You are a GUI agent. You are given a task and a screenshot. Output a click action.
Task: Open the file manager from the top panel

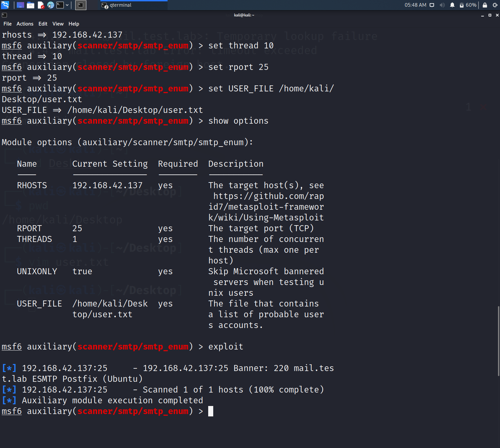click(30, 5)
